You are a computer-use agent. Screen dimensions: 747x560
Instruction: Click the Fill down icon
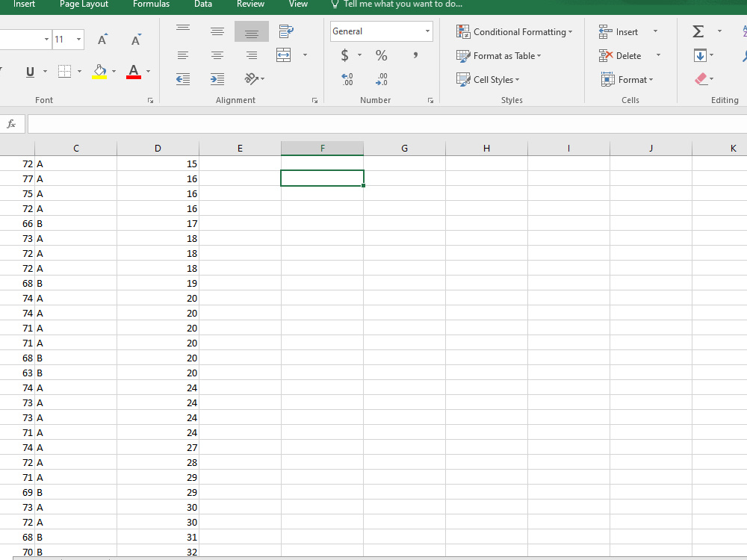pyautogui.click(x=701, y=55)
